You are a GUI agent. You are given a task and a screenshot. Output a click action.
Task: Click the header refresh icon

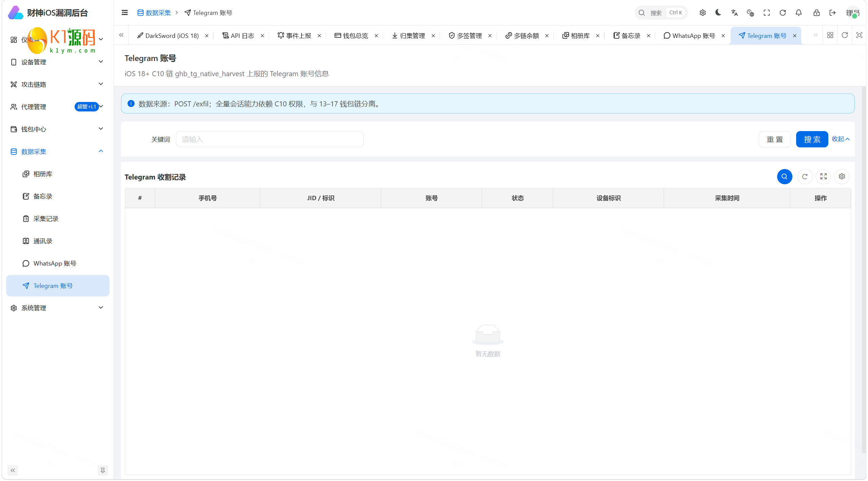coord(783,13)
